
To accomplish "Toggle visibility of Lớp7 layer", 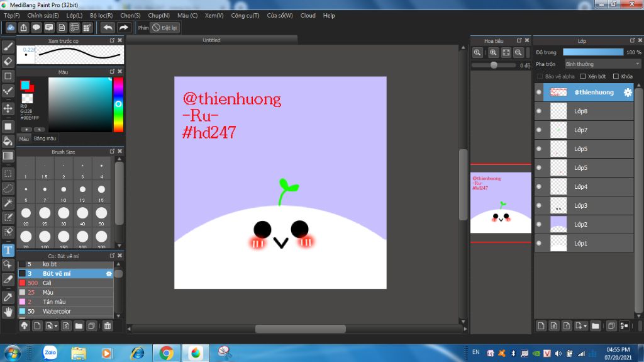I will click(539, 130).
